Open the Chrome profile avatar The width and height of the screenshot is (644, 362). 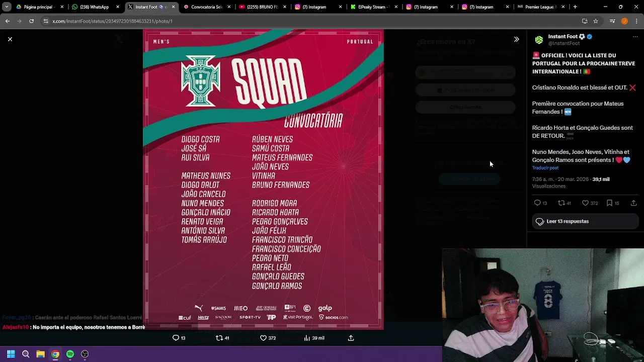624,21
